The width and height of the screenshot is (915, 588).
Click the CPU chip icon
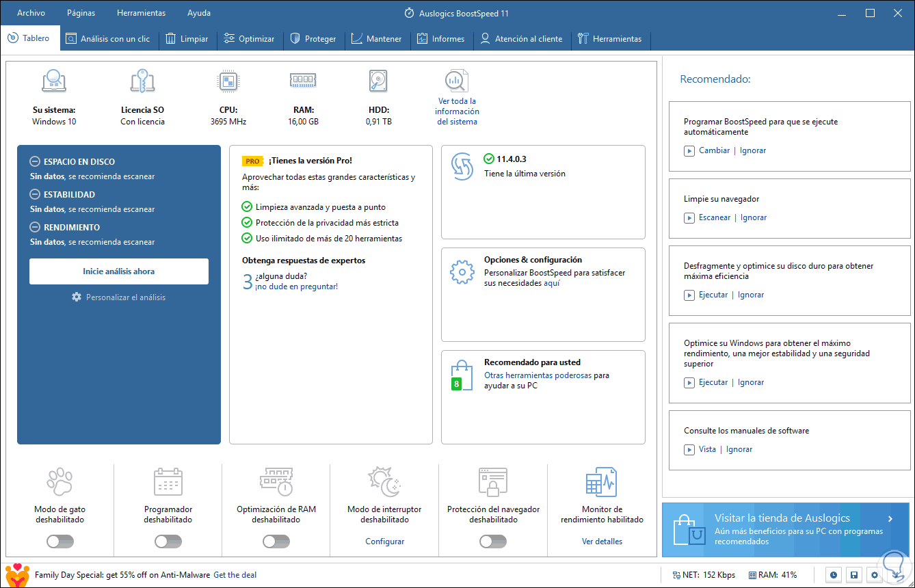click(228, 81)
